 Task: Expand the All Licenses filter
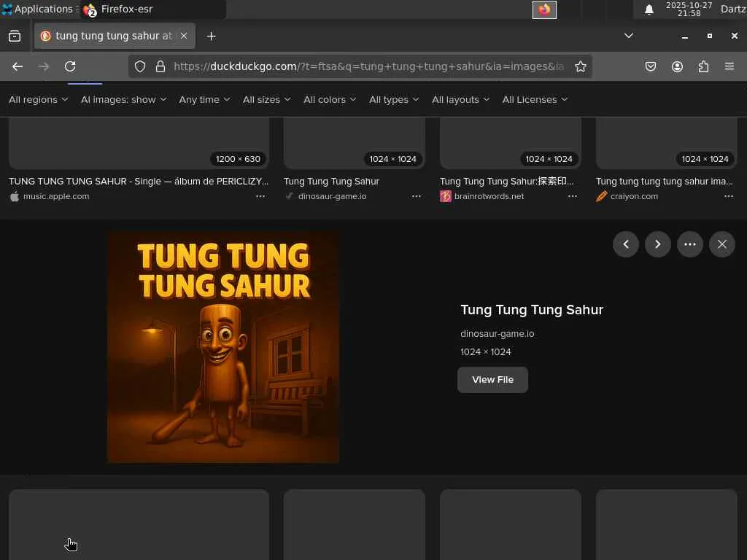click(x=535, y=99)
